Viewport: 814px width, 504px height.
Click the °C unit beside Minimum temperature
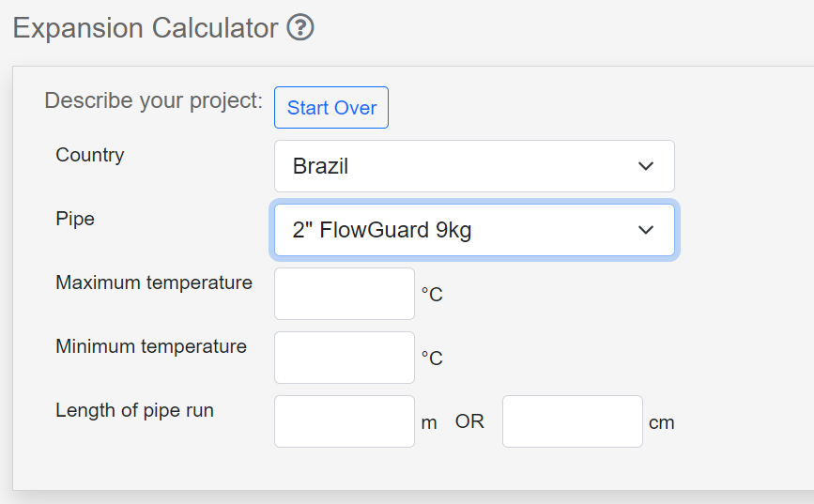pos(432,359)
